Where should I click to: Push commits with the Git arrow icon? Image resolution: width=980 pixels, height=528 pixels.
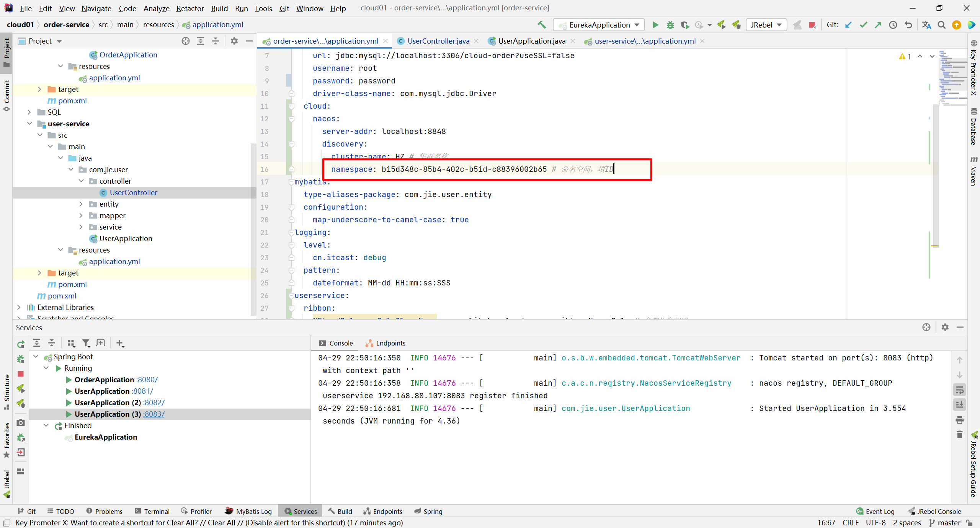(878, 25)
